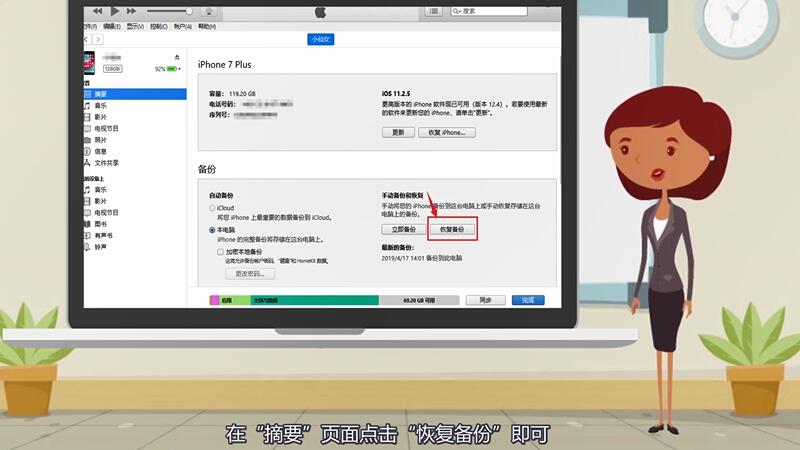Open the 编辑 menu
The width and height of the screenshot is (800, 450).
tap(108, 25)
